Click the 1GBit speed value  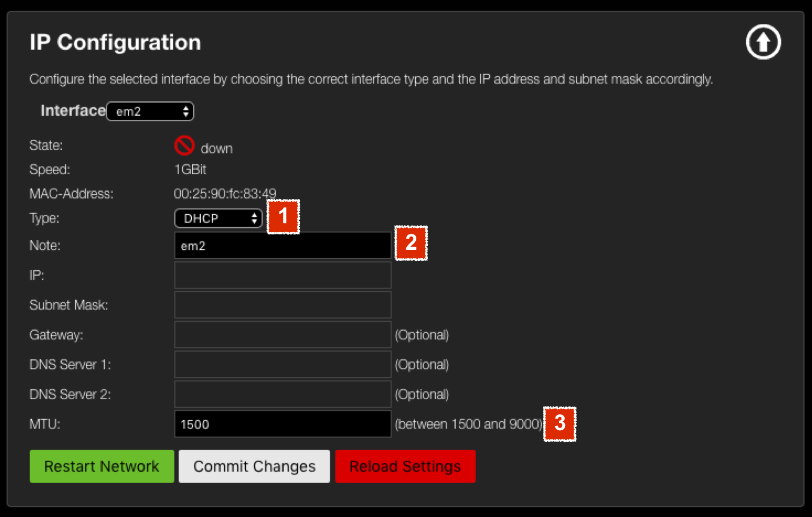(190, 169)
